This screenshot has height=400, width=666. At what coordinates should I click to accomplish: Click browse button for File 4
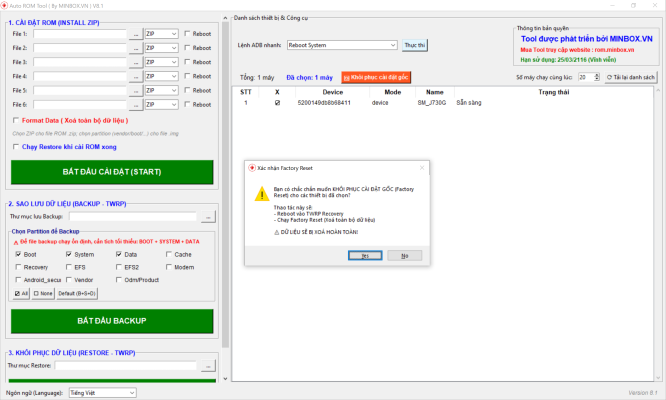point(136,76)
